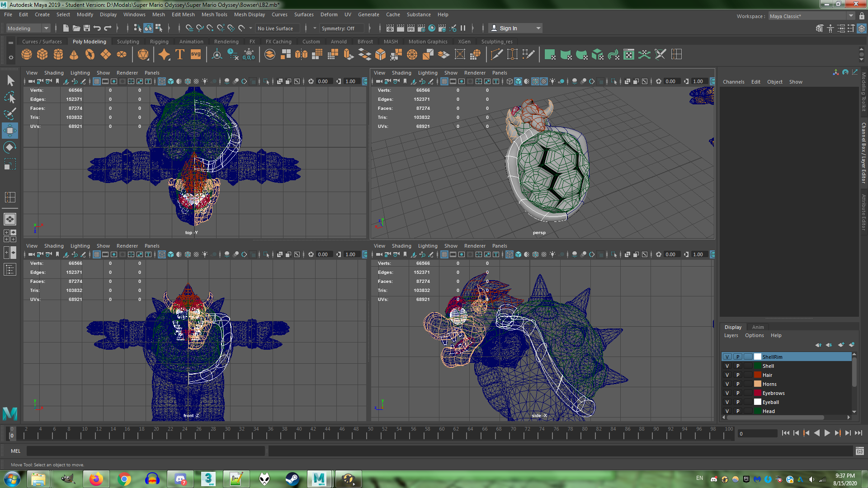Activate the Rotate tool in toolbox
Screen dimensions: 868x488
tap(10, 147)
